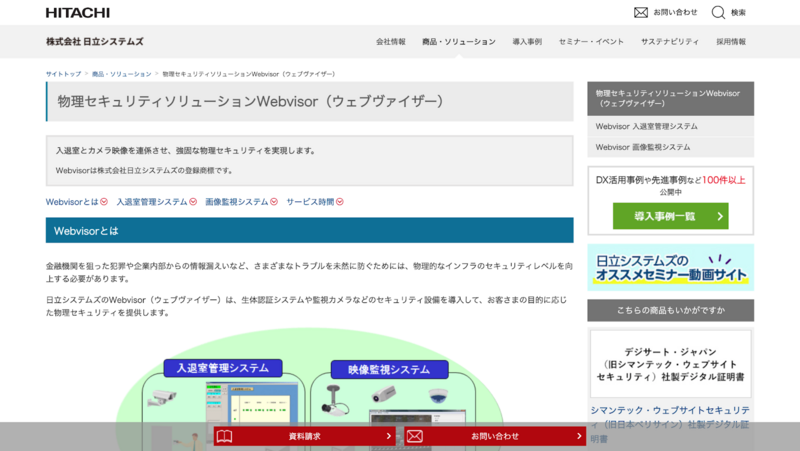Open the 検索 magnifier search icon

718,12
